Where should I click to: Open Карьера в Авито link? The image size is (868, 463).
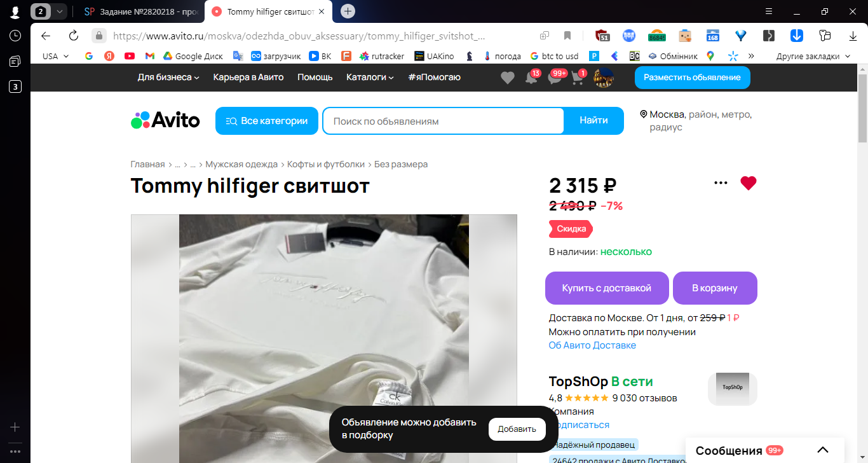248,77
